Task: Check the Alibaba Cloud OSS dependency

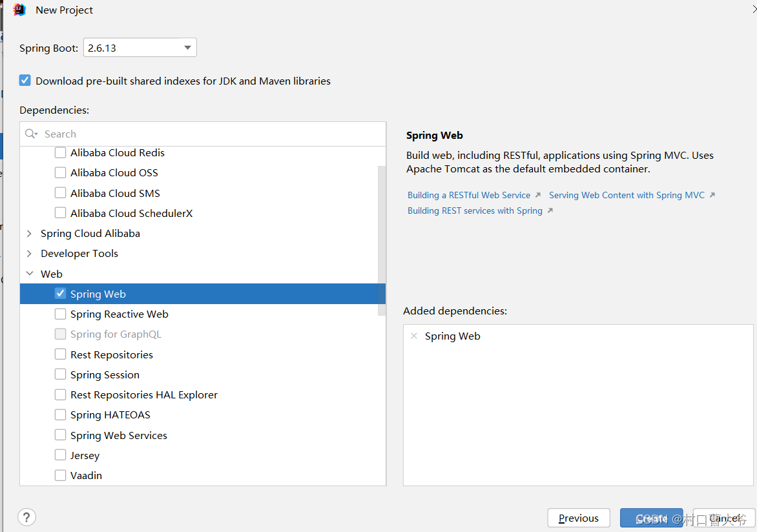Action: (60, 172)
